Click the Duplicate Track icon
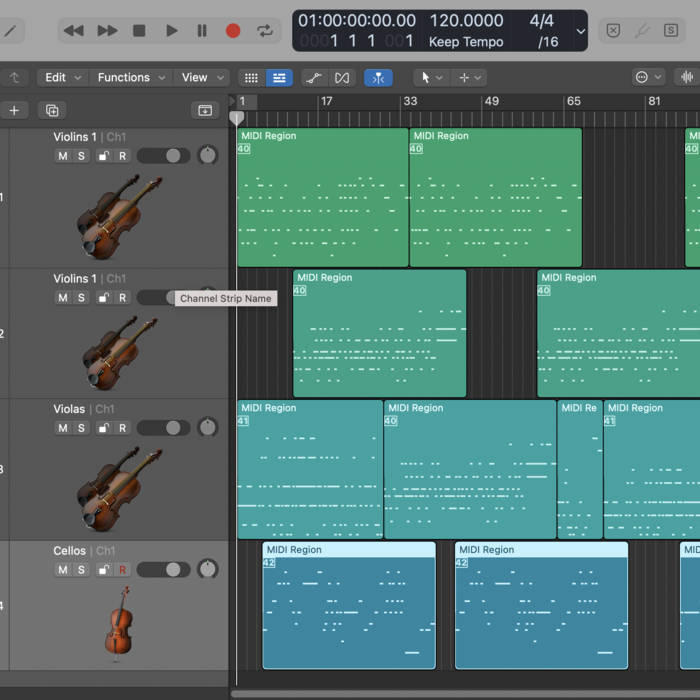 point(52,110)
